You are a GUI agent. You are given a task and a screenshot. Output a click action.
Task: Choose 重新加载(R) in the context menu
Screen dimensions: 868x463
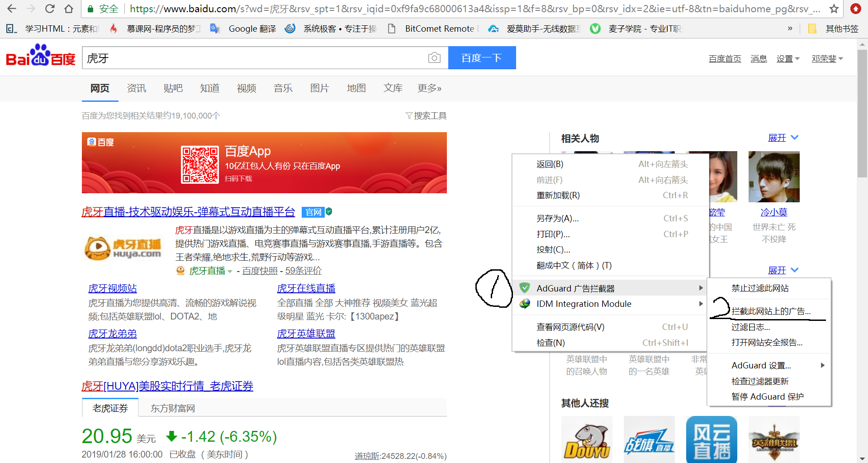tap(611, 196)
